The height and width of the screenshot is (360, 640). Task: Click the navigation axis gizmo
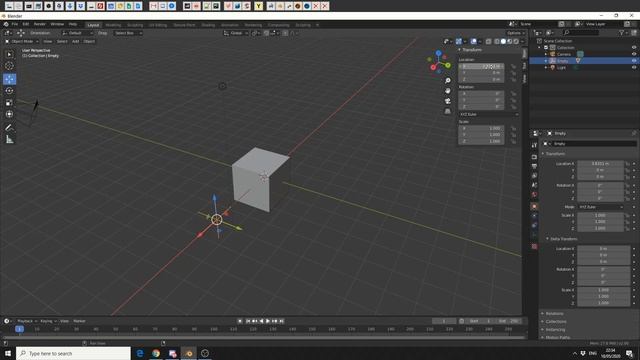[438, 62]
